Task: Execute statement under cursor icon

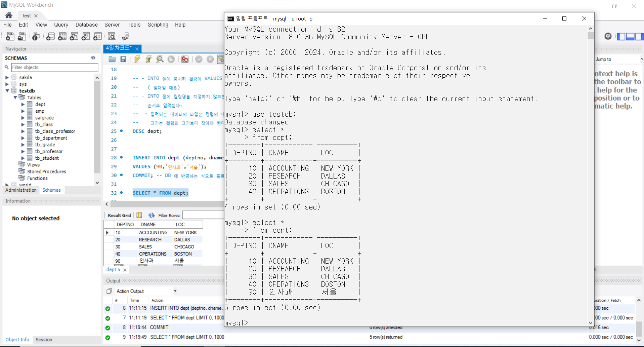Action: pos(148,59)
